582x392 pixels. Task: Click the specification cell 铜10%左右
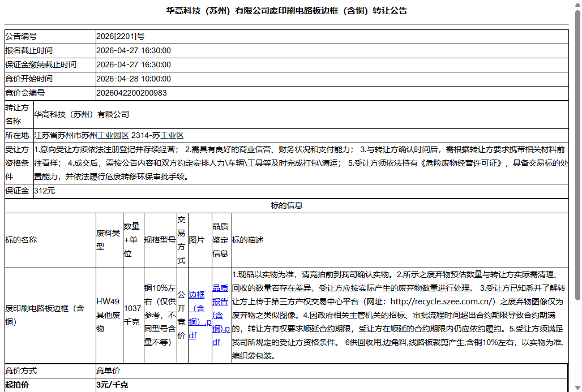(160, 315)
